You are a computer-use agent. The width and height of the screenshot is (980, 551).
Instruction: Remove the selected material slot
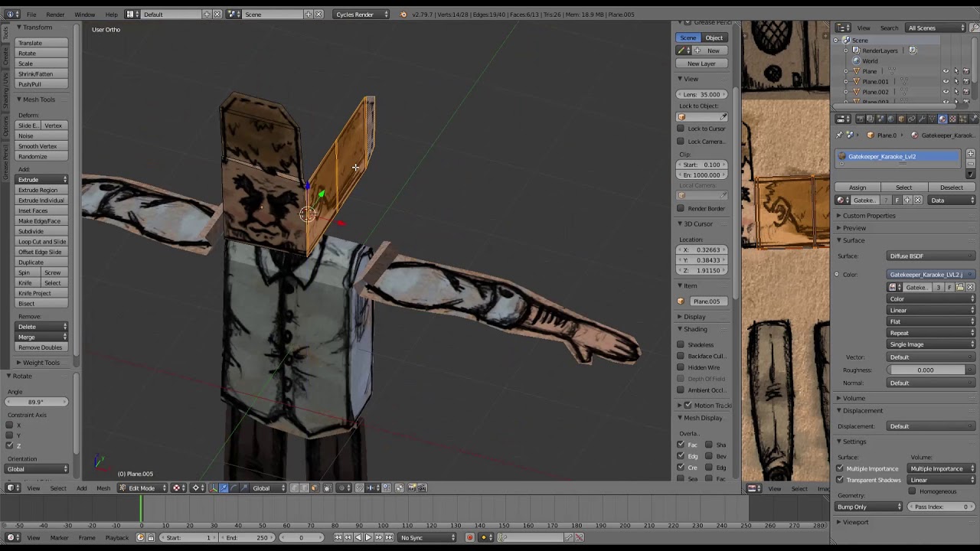pyautogui.click(x=970, y=163)
